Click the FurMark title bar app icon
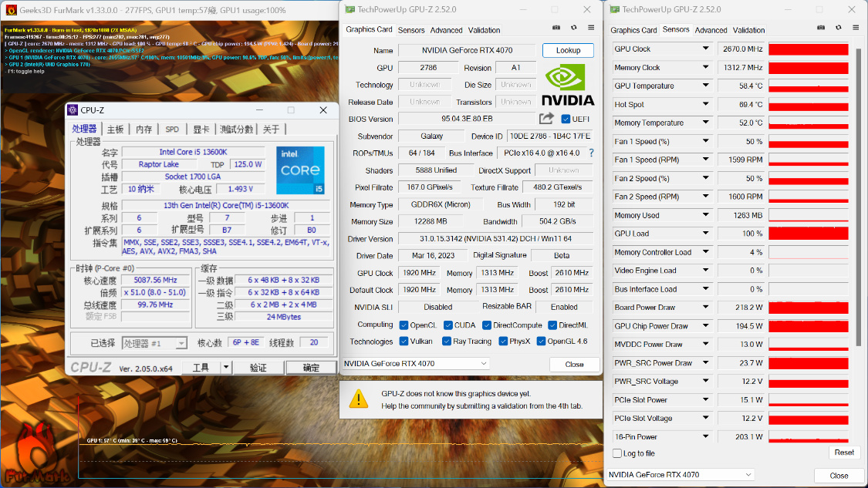Viewport: 868px width, 488px height. click(x=11, y=10)
